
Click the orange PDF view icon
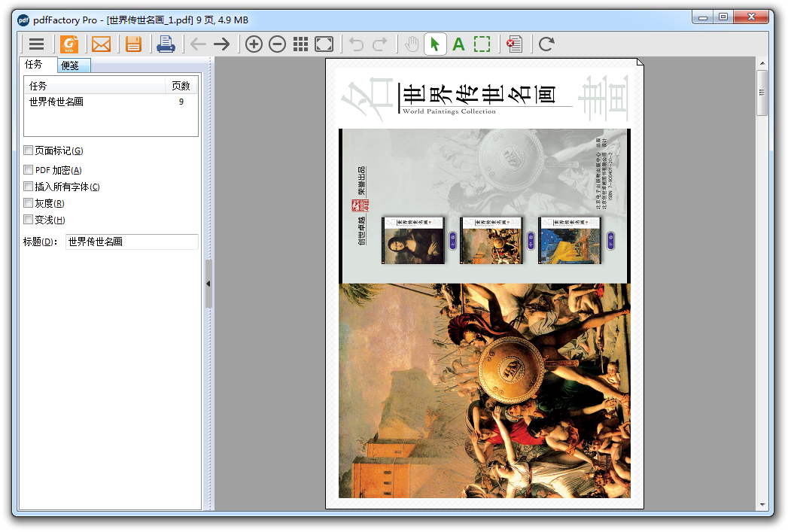pos(69,44)
